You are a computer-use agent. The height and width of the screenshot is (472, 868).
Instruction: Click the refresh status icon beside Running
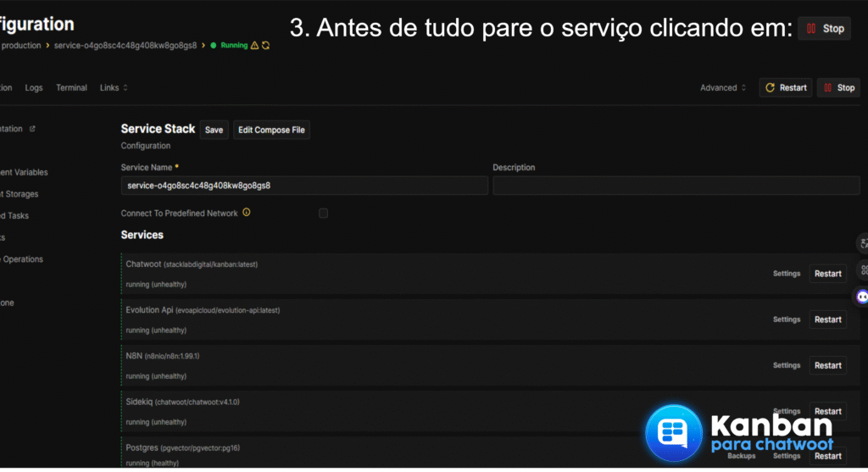click(x=266, y=46)
